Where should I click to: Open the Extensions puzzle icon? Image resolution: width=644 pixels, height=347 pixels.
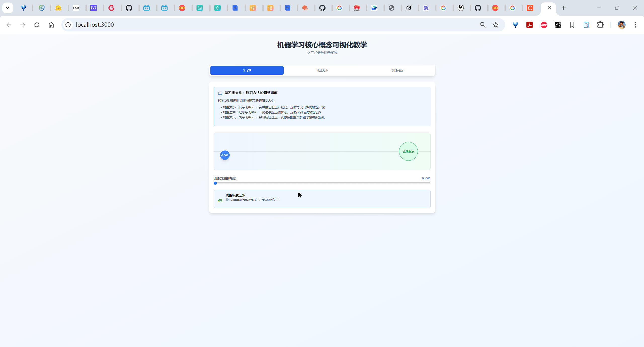[x=600, y=25]
